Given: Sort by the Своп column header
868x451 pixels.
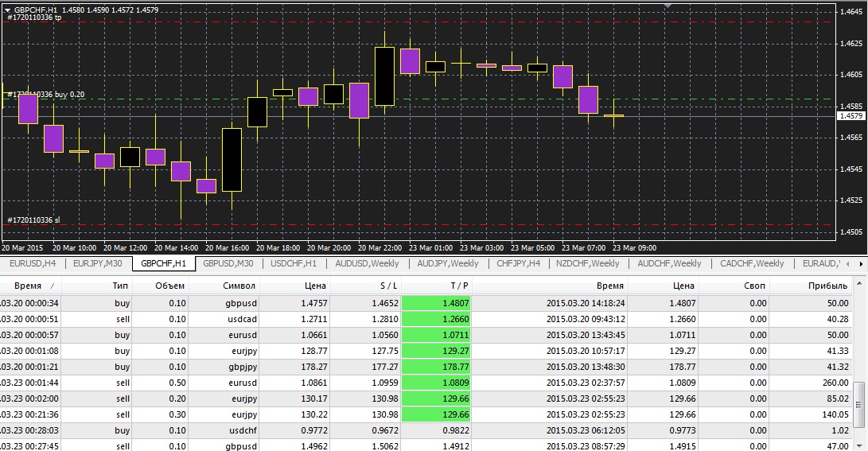Looking at the screenshot, I should tap(734, 286).
